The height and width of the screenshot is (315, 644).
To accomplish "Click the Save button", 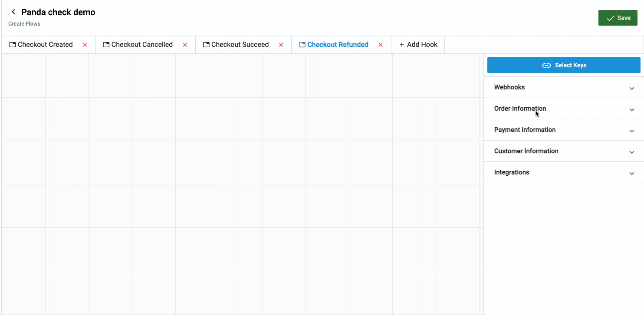I will point(618,18).
